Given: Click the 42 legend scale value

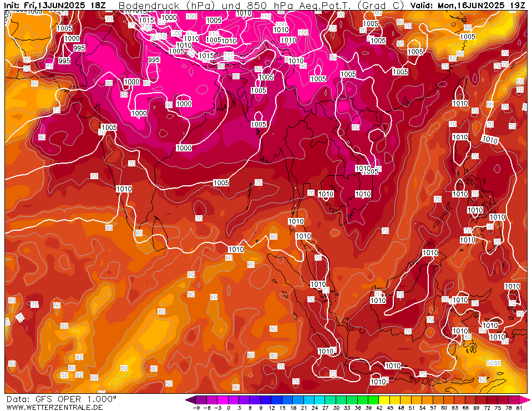Looking at the screenshot, I should [379, 408].
